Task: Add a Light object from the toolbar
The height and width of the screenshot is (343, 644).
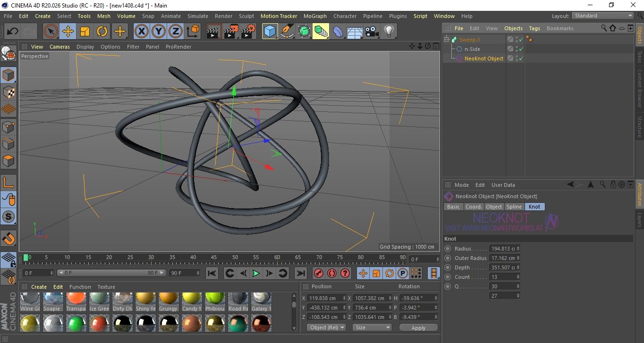Action: click(x=389, y=32)
